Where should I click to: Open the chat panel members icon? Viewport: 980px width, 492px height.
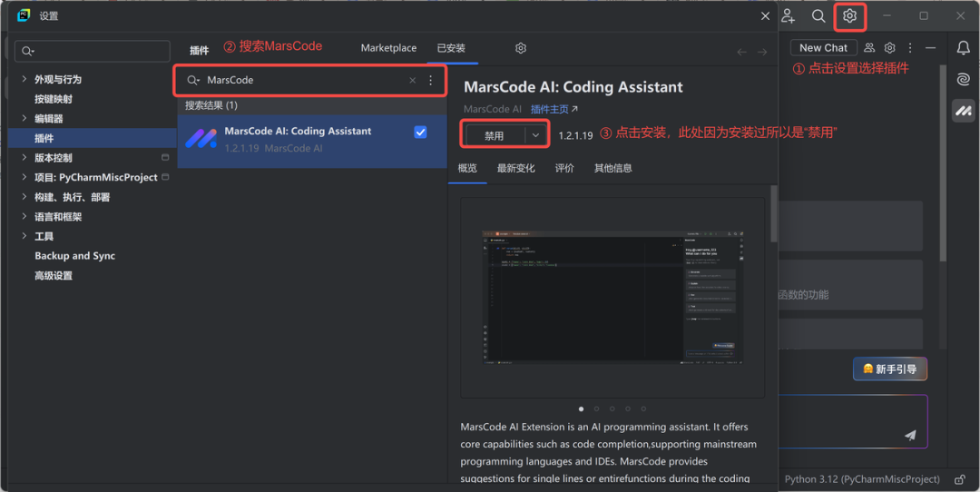pyautogui.click(x=869, y=47)
